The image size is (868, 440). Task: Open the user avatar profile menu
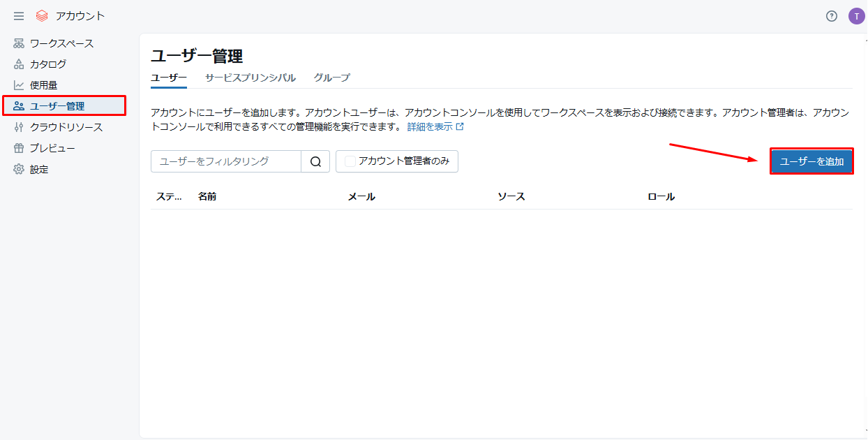pyautogui.click(x=856, y=16)
